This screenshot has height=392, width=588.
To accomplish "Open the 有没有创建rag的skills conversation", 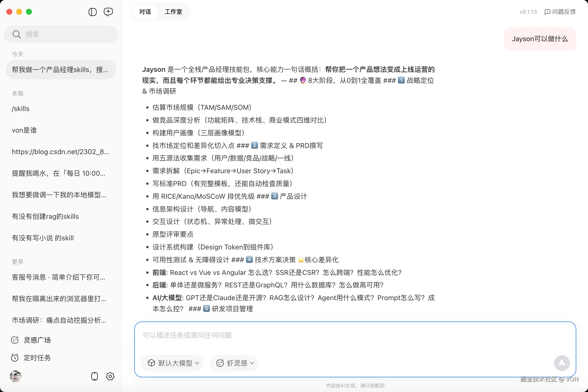I will [x=45, y=216].
